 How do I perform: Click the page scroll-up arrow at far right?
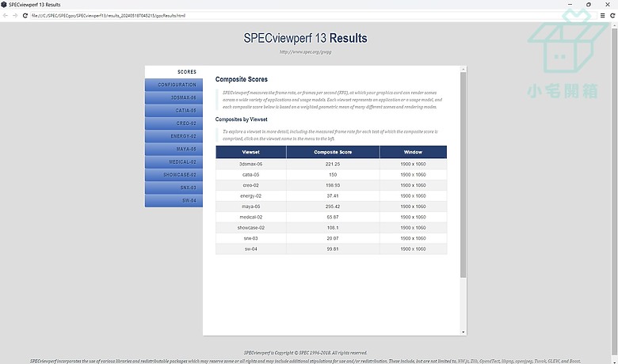tap(615, 25)
